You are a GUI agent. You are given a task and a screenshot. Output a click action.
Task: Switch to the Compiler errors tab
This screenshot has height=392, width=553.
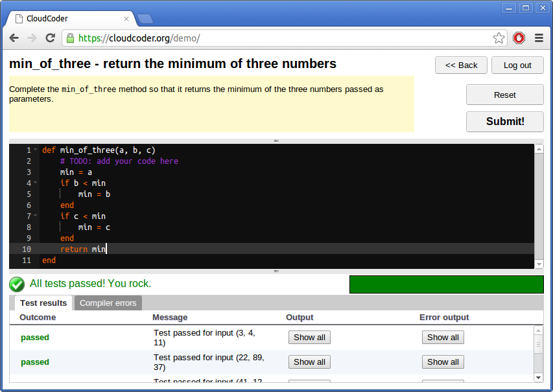point(108,303)
